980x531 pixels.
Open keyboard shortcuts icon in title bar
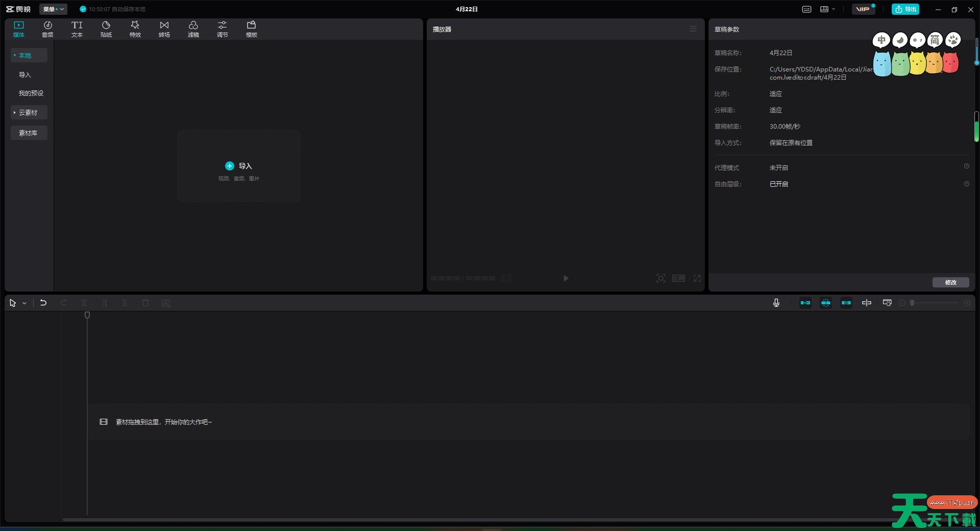coord(806,9)
